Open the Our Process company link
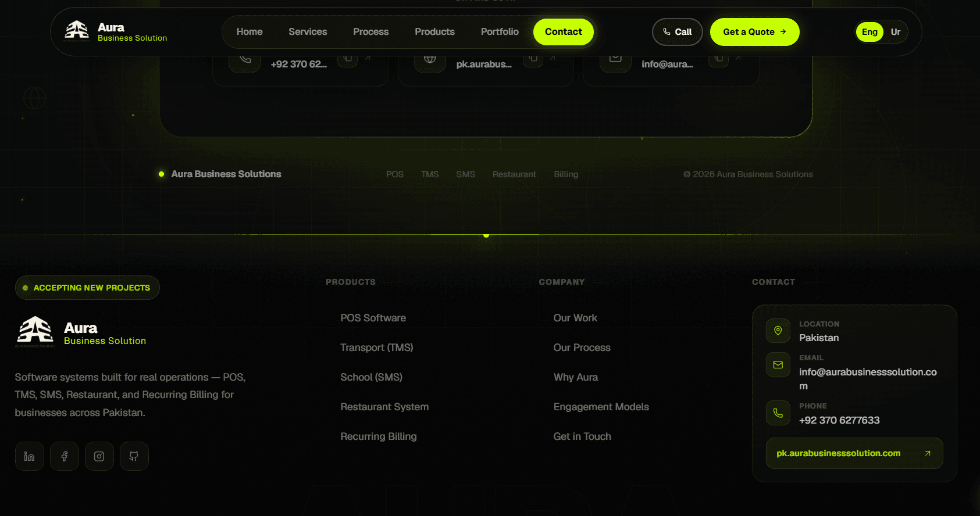Viewport: 980px width, 516px height. coord(582,347)
